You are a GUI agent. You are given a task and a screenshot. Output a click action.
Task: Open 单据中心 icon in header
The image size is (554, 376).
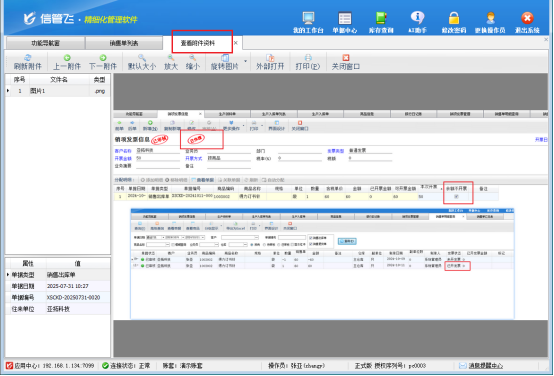coord(344,23)
